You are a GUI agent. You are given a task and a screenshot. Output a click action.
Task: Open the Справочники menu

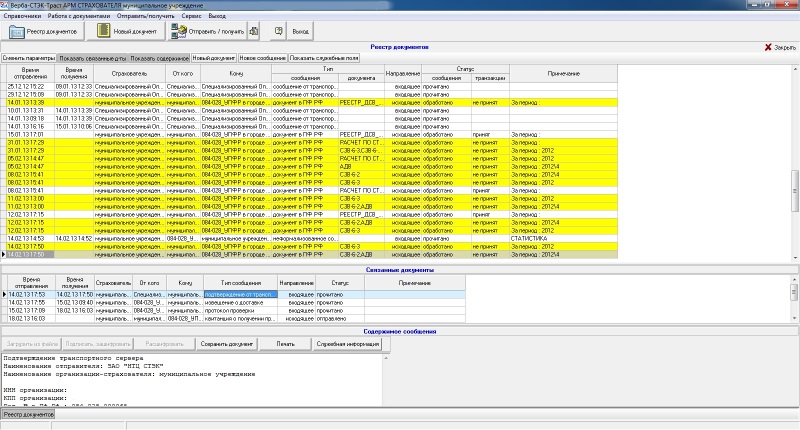(x=22, y=16)
